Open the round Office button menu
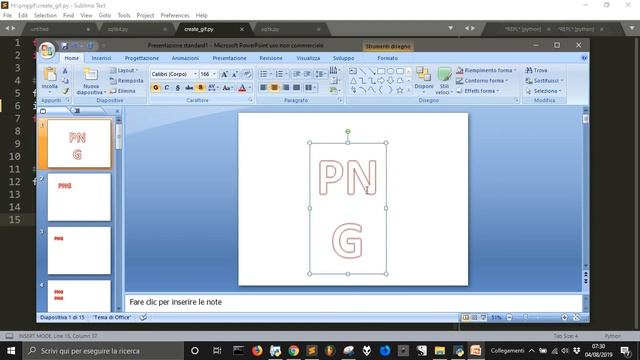The height and width of the screenshot is (360, 640). 47,50
